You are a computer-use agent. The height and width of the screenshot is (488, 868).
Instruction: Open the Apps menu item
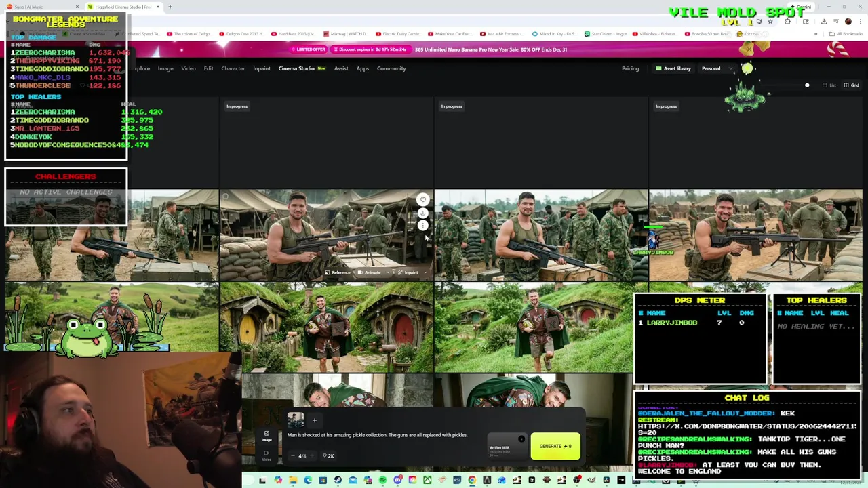[363, 68]
